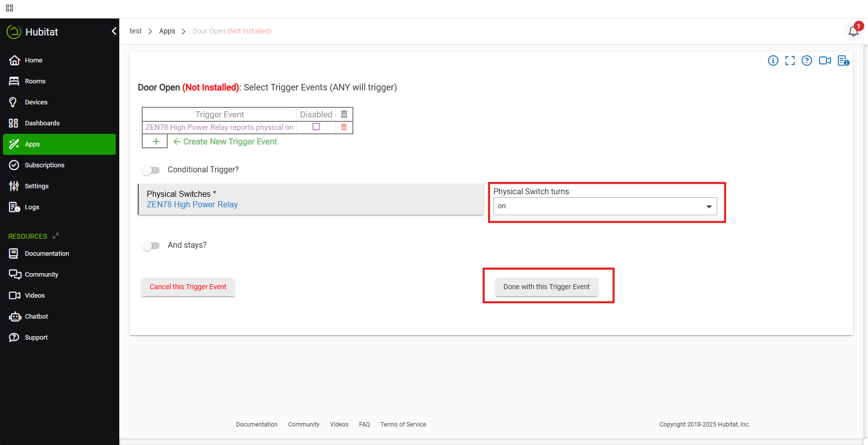Open Documentation in sidebar resources
The width and height of the screenshot is (868, 445).
pyautogui.click(x=59, y=254)
